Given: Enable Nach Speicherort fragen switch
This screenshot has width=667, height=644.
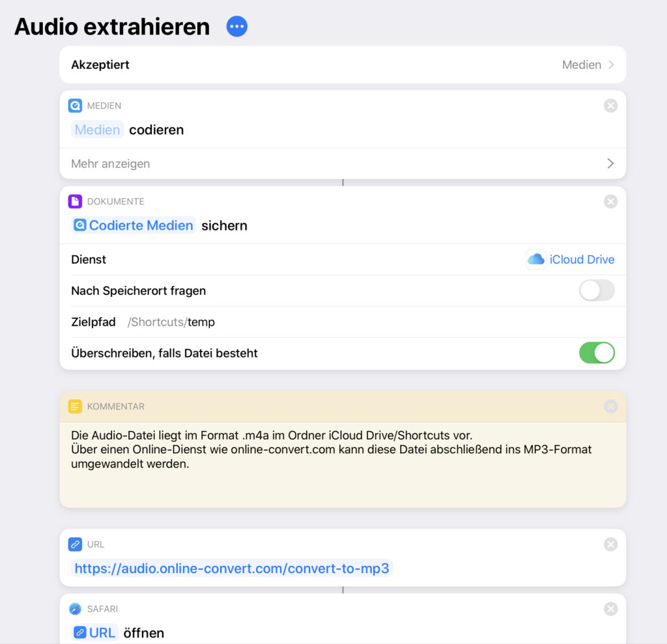Looking at the screenshot, I should coord(597,290).
